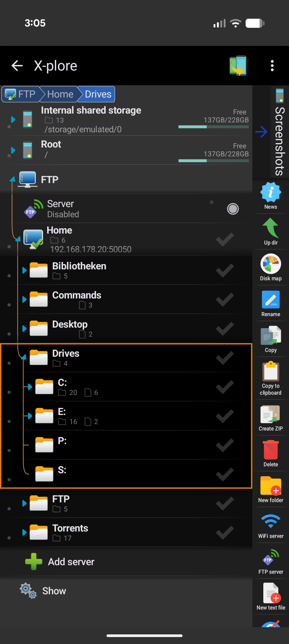Create a New folder
The height and width of the screenshot is (644, 289).
[x=271, y=489]
